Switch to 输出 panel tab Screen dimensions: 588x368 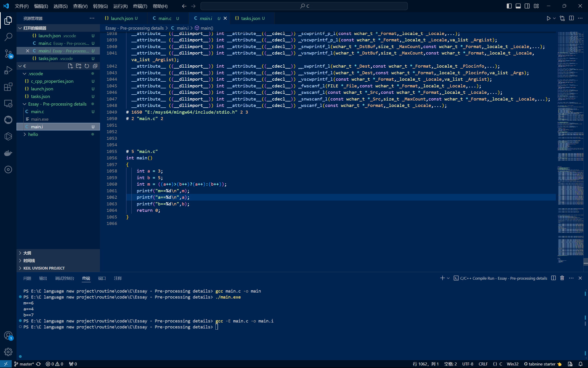43,278
